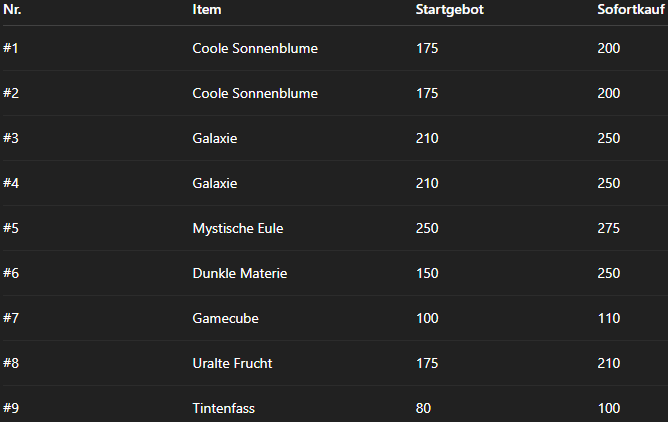This screenshot has height=422, width=668.
Task: Click Startgebot value 250 for Mystische Eule
Action: (x=427, y=228)
